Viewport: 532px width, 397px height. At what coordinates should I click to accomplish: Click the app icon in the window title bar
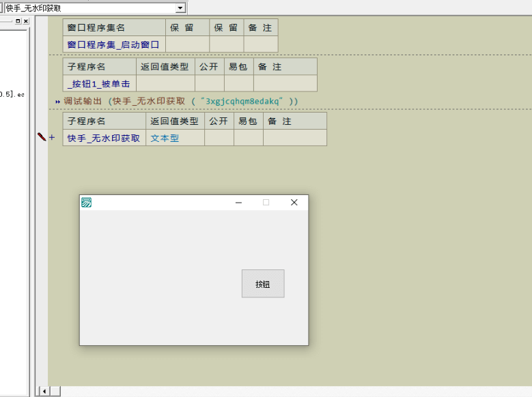point(86,203)
